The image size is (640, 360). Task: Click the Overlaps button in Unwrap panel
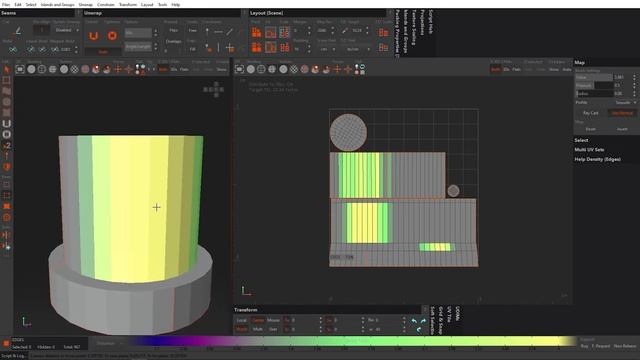tap(173, 41)
